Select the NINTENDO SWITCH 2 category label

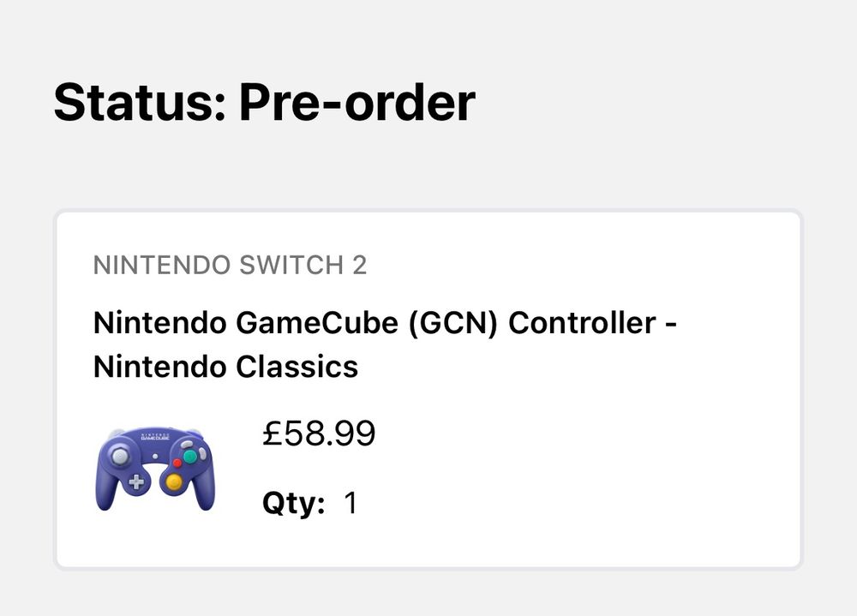point(231,266)
